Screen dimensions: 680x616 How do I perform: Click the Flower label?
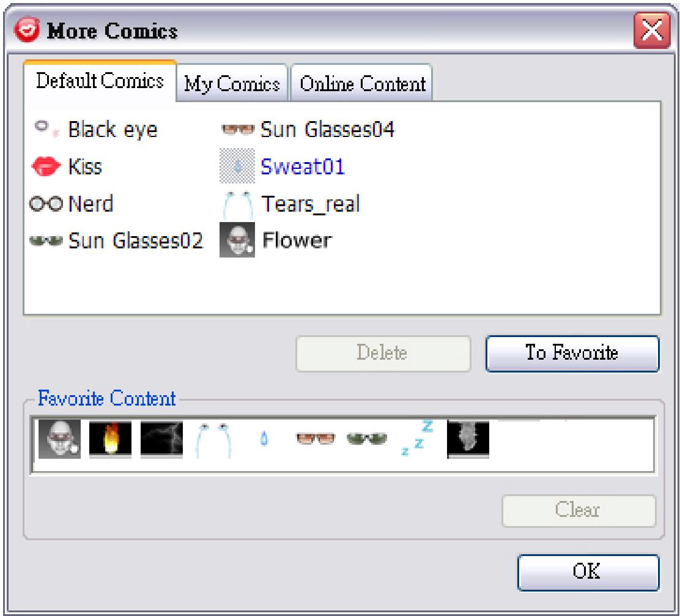(x=297, y=240)
